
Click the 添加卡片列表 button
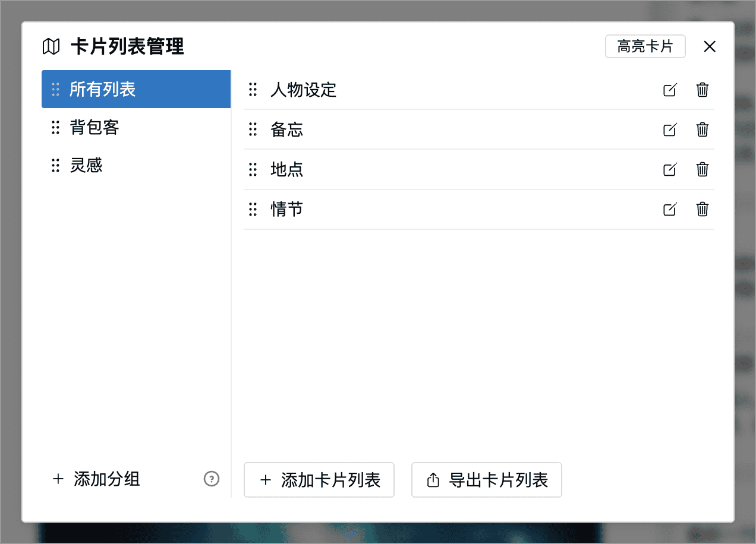(x=319, y=480)
